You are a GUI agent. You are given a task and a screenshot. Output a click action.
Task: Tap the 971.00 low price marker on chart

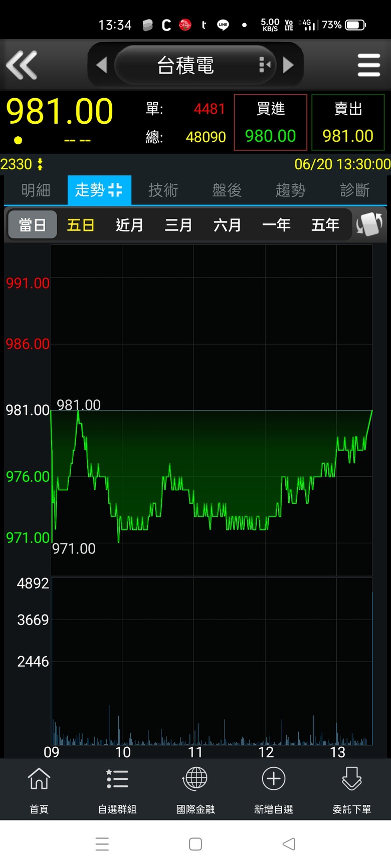click(x=74, y=548)
